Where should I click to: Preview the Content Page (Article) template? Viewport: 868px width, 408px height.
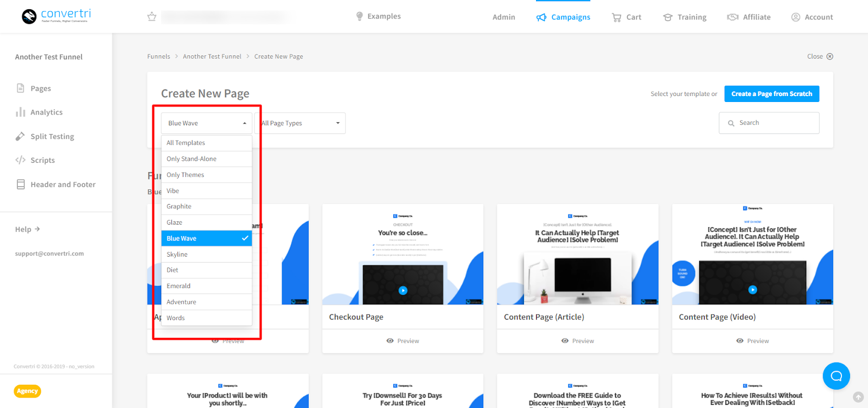click(577, 341)
